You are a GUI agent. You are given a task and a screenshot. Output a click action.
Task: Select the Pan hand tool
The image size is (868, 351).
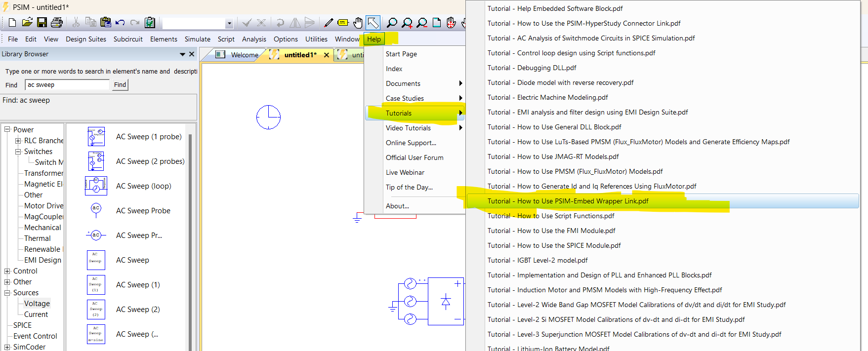coord(358,23)
